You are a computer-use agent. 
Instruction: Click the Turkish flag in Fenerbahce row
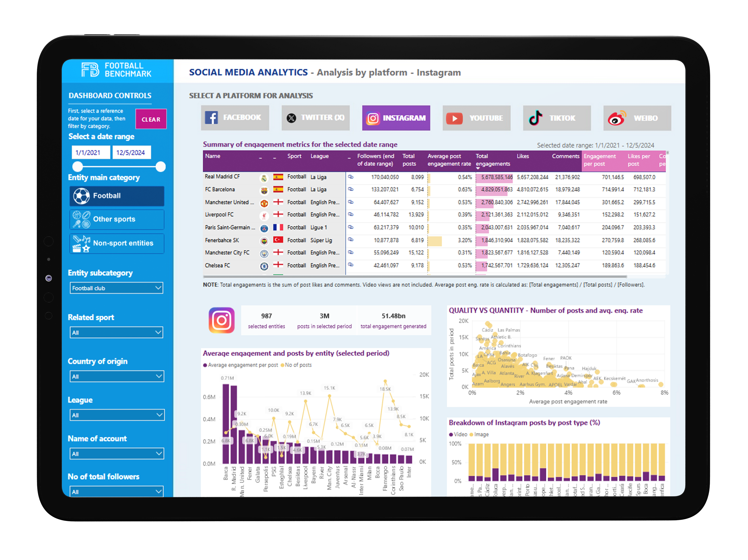point(278,240)
